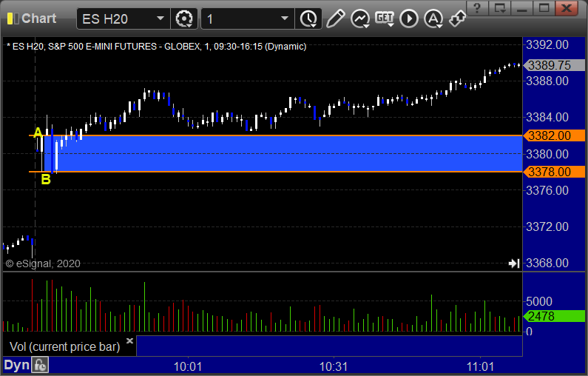588x376 pixels.
Task: Click the help question mark button
Action: click(477, 7)
